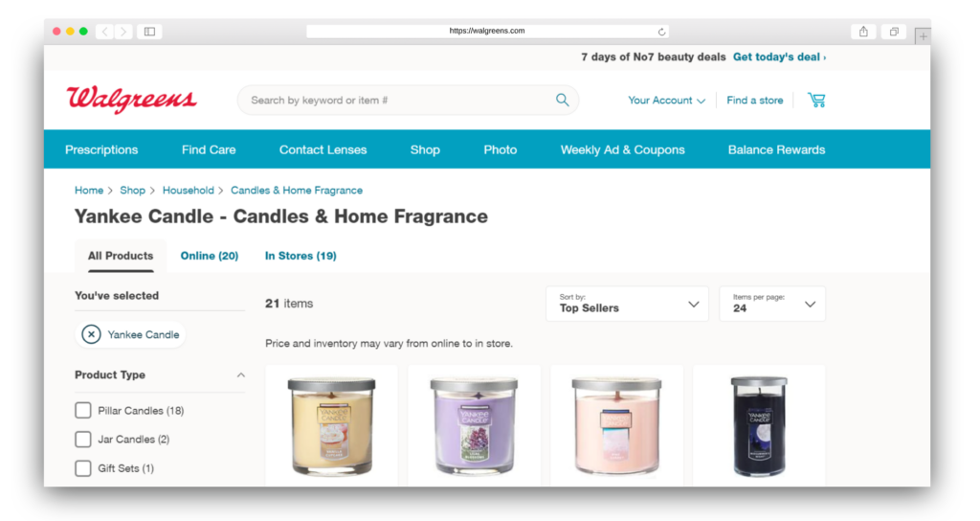Expand the Your Account menu
Screen dimensions: 980x521
click(x=666, y=100)
